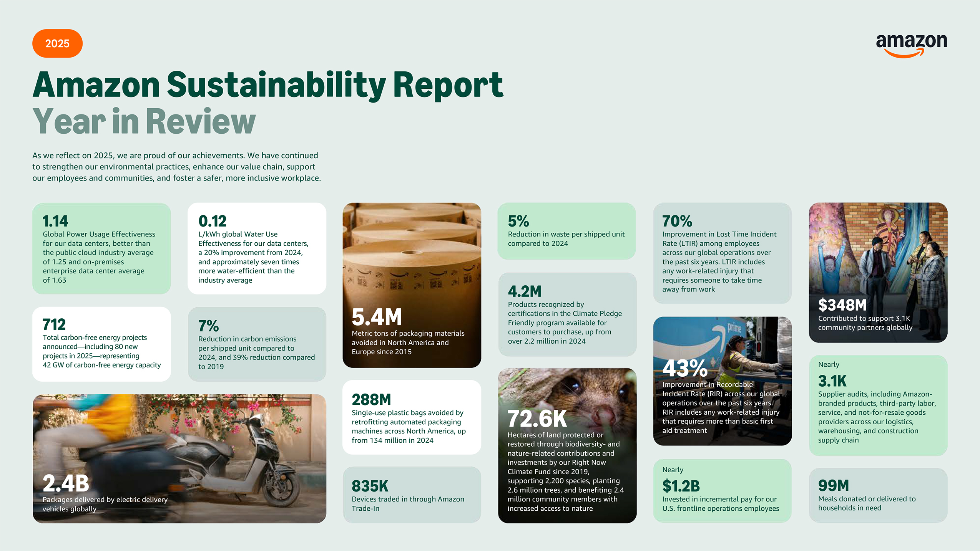Open the $348M community mural photo
The image size is (980, 551).
coord(878,273)
